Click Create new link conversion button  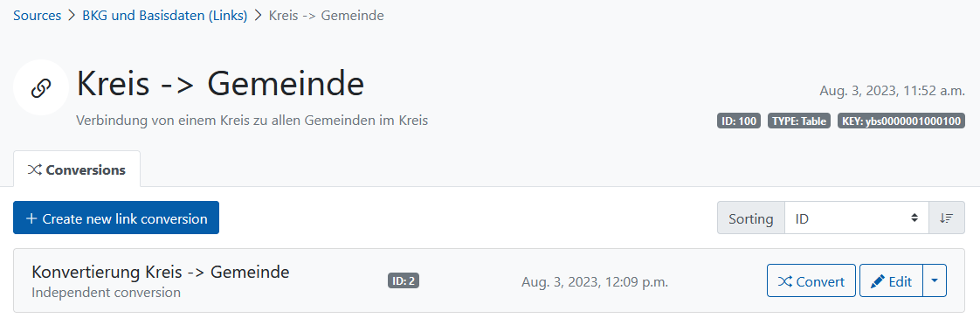pos(116,218)
